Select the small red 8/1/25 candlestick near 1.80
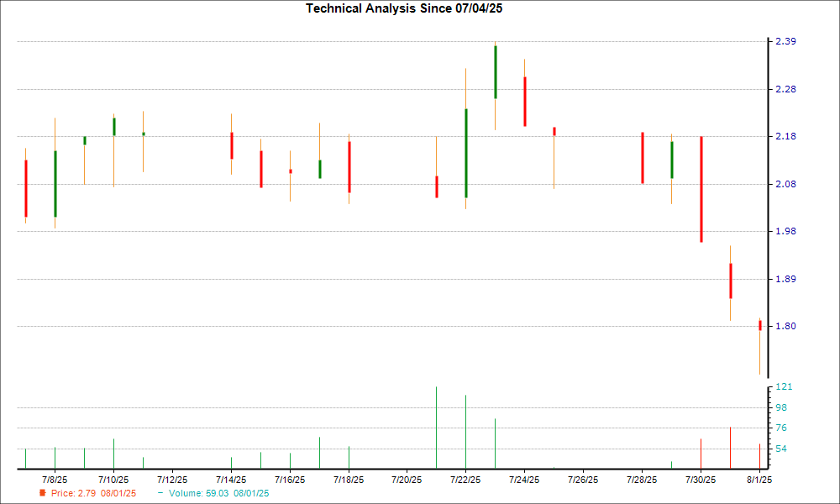This screenshot has height=504, width=840. (759, 326)
